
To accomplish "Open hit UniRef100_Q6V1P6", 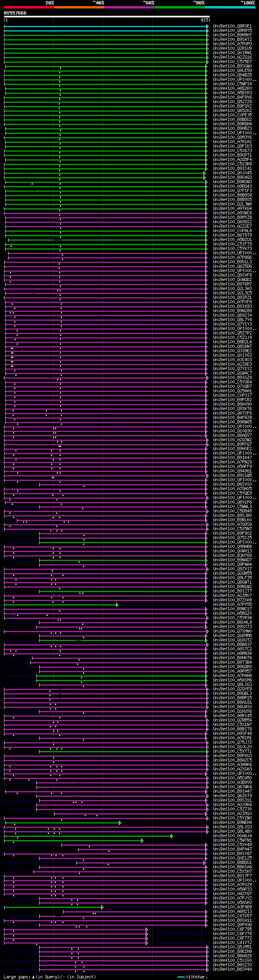I will click(x=232, y=502).
